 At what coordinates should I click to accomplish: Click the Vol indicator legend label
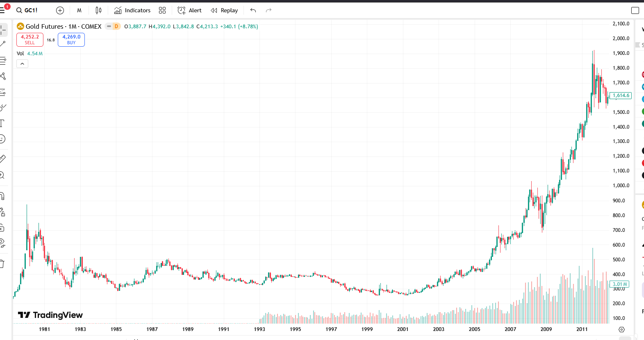coord(20,54)
